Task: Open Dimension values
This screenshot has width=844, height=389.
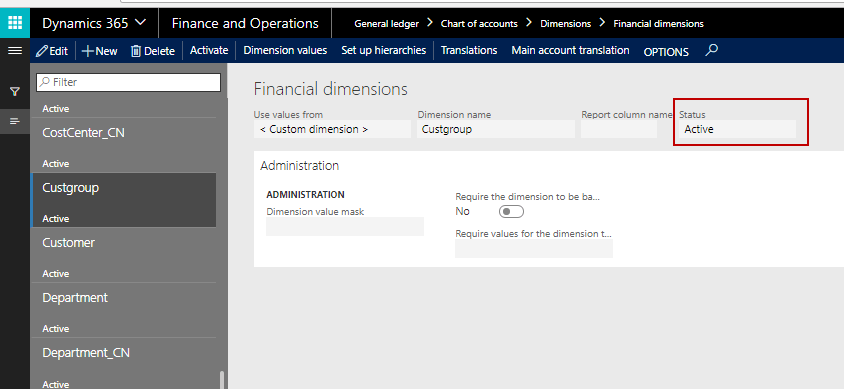Action: click(285, 51)
